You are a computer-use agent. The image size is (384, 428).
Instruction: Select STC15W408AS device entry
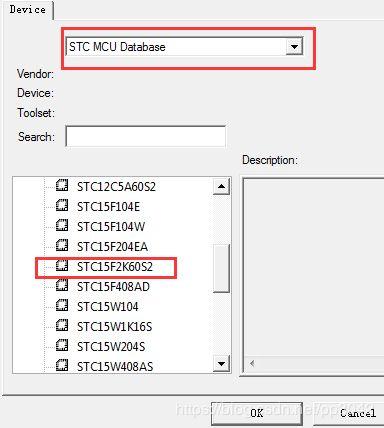[115, 367]
